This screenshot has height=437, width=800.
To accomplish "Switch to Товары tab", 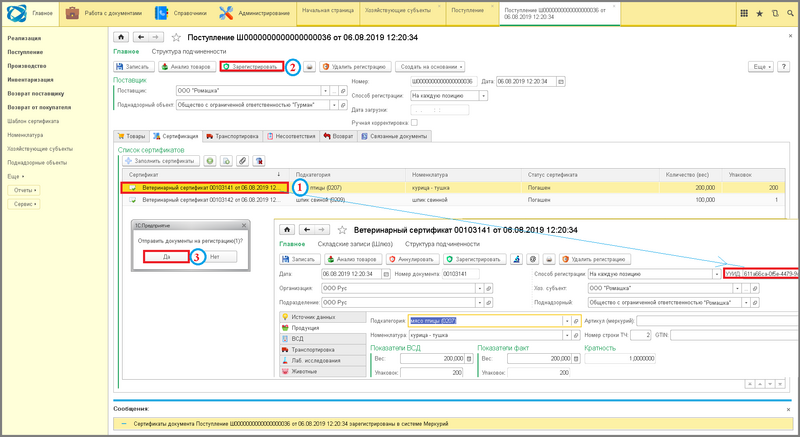I will point(131,136).
